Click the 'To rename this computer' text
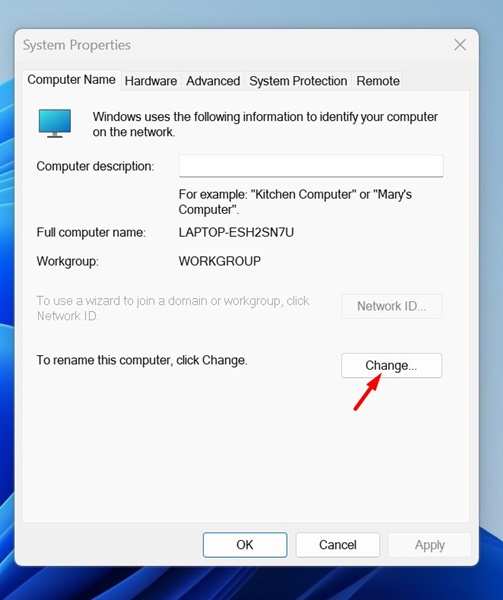The image size is (503, 600). point(142,360)
